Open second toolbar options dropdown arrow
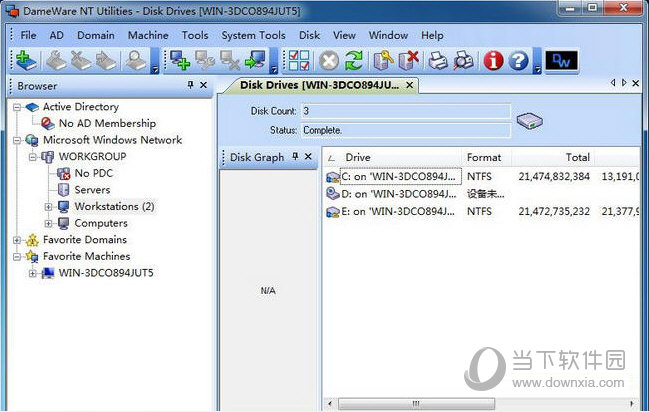This screenshot has height=412, width=649. pyautogui.click(x=273, y=69)
